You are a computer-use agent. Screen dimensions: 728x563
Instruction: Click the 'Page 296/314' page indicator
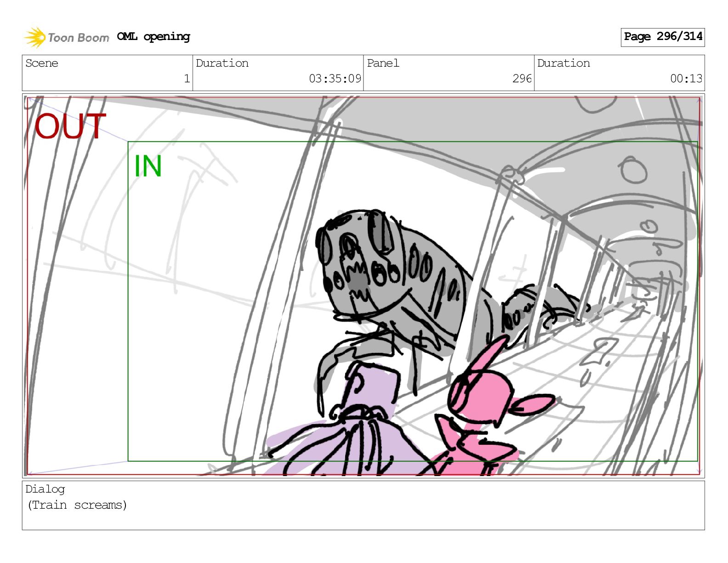[x=663, y=37]
